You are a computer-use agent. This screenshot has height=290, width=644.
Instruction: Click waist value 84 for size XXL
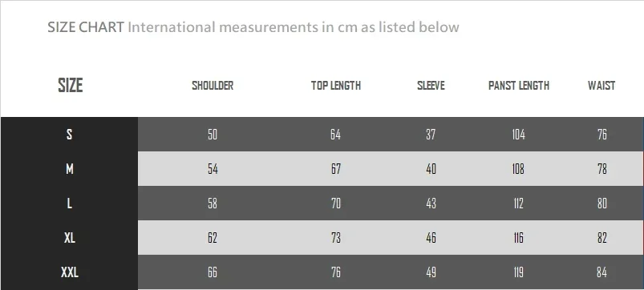(x=601, y=272)
